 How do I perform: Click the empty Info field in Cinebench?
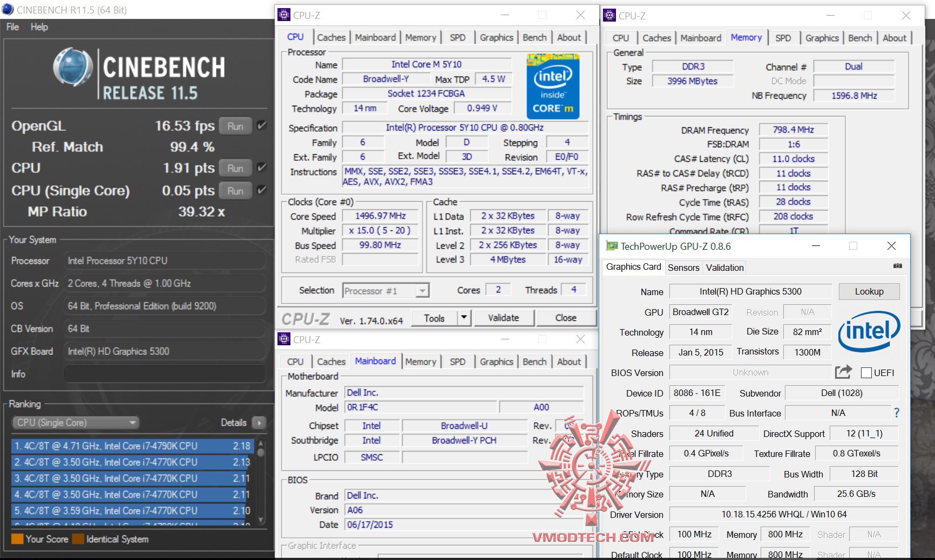165,374
